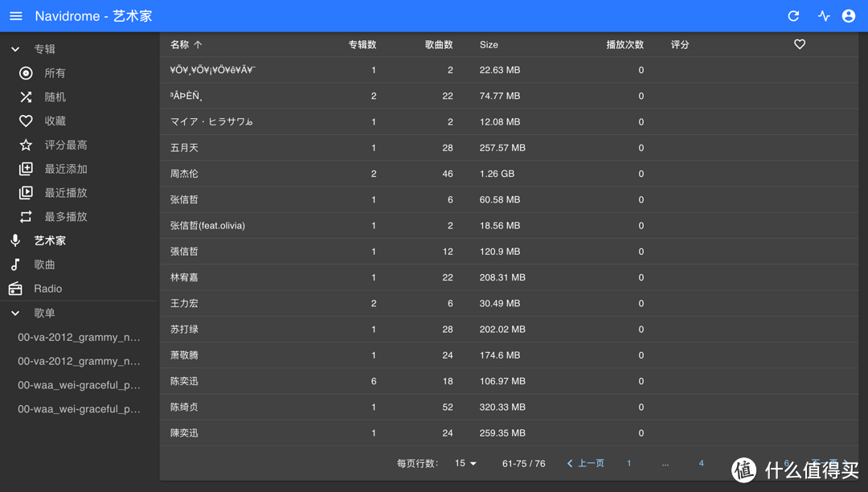Open 最近添加 (Recently Added) albums
The width and height of the screenshot is (868, 492).
(65, 169)
